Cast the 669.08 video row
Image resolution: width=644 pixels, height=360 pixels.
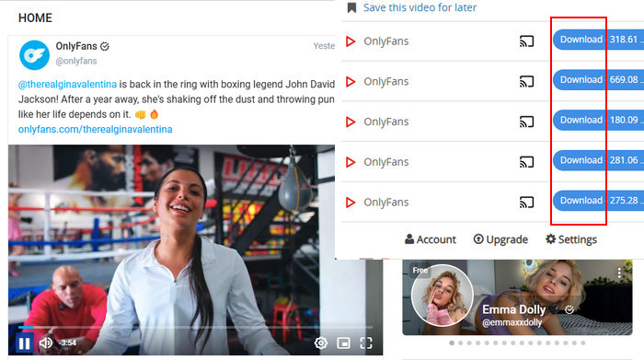(x=526, y=81)
